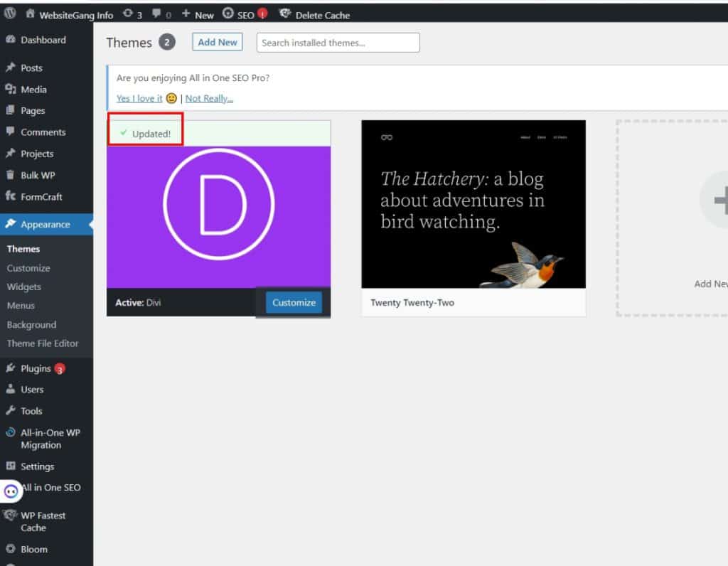728x566 pixels.
Task: Click the theme count badge showing 2
Action: click(167, 42)
